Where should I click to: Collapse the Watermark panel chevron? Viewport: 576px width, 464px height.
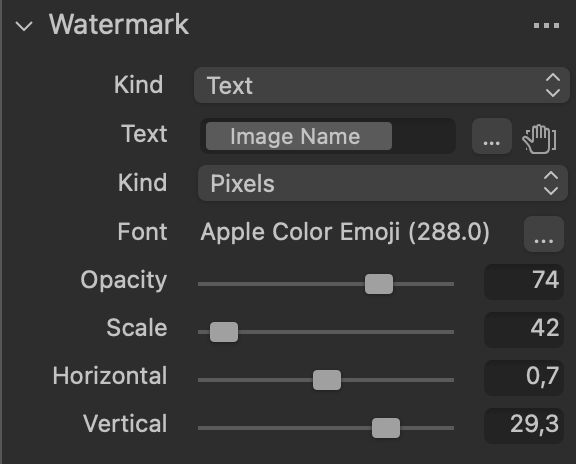[24, 26]
